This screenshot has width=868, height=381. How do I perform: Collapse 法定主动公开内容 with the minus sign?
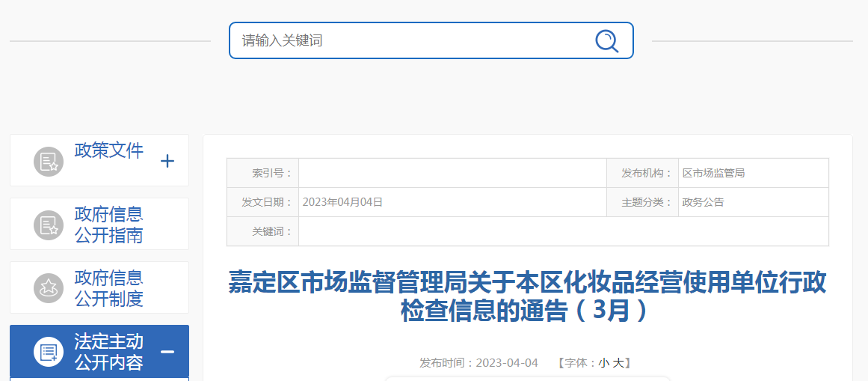tap(167, 352)
